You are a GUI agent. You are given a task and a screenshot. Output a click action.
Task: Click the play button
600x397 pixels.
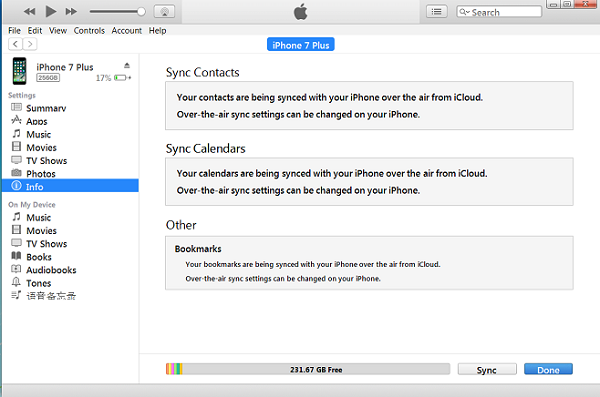(51, 11)
